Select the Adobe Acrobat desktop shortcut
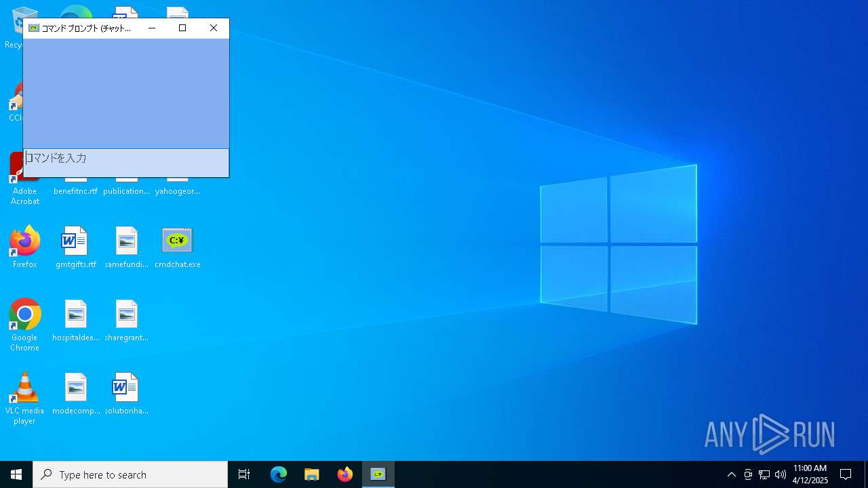The width and height of the screenshot is (868, 488). point(25,180)
